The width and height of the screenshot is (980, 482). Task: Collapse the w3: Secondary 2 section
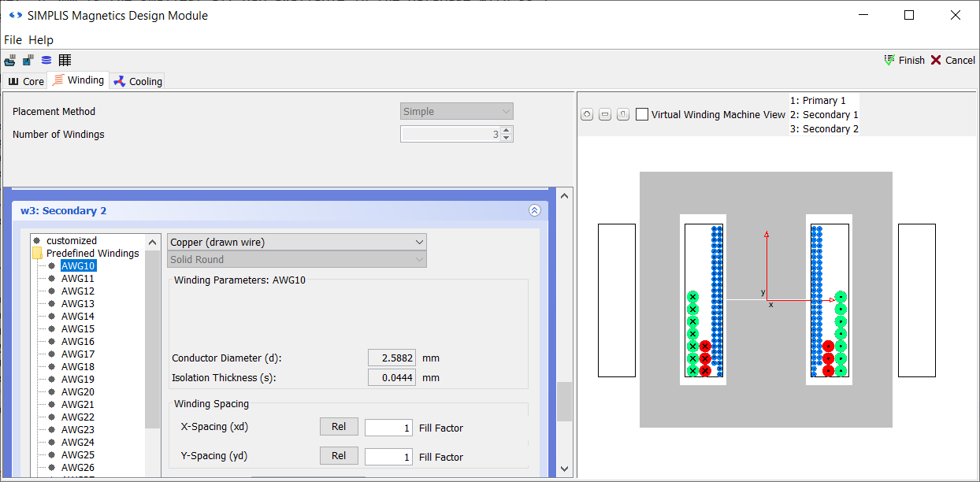(534, 210)
